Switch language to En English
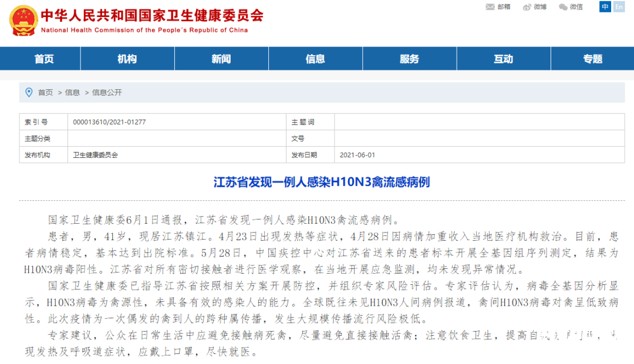 coord(619,6)
